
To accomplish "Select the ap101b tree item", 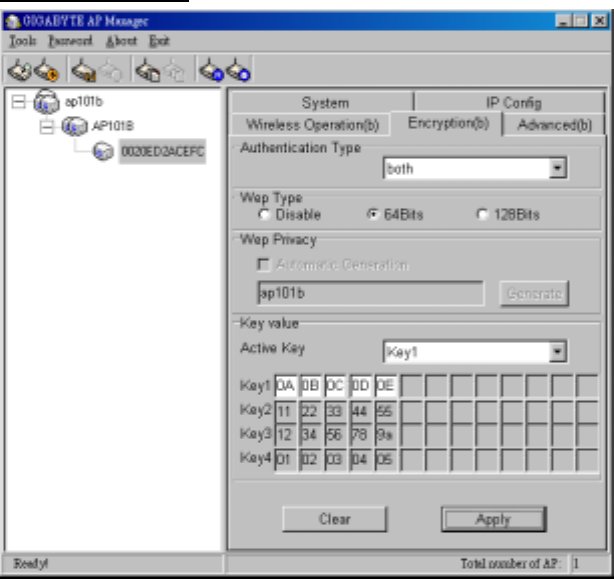I will coord(84,102).
